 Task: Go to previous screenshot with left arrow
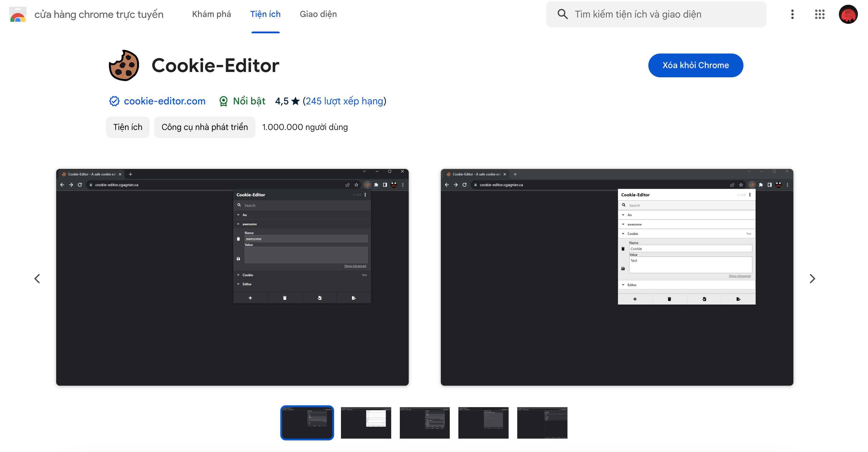[x=37, y=278]
